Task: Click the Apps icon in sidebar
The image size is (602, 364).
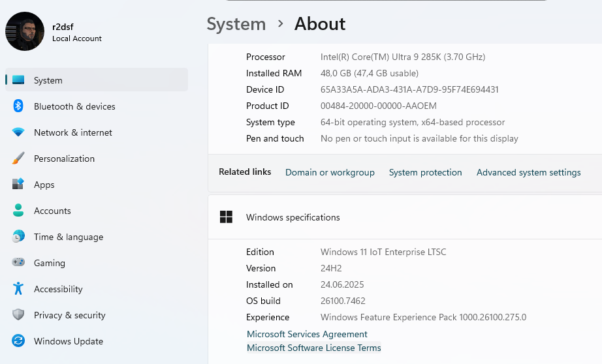Action: pyautogui.click(x=18, y=185)
